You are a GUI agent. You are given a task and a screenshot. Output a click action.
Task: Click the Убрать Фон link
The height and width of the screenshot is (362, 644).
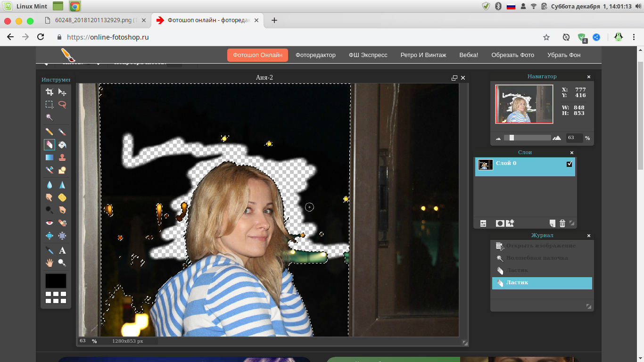[564, 55]
